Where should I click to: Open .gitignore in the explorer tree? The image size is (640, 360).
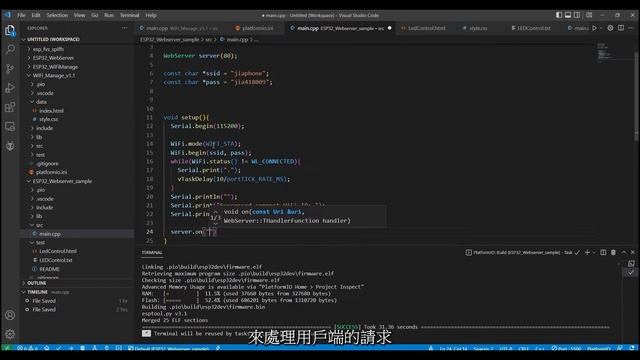[78, 163]
